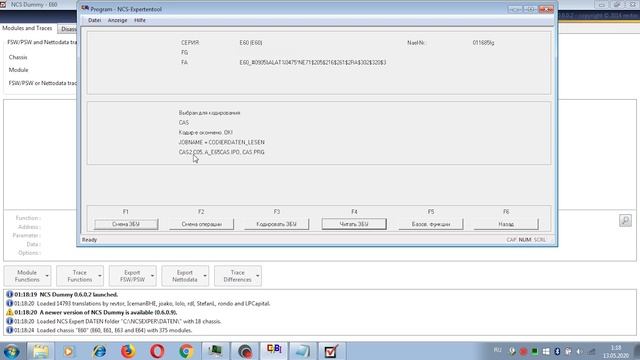Switch to the monitor app taskbar icon
This screenshot has width=640, height=360.
coord(215,351)
